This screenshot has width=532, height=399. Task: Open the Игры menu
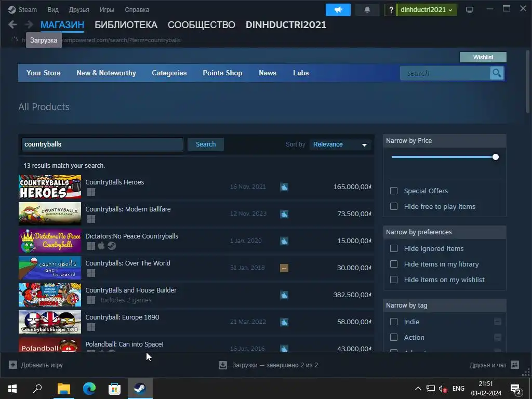[107, 10]
